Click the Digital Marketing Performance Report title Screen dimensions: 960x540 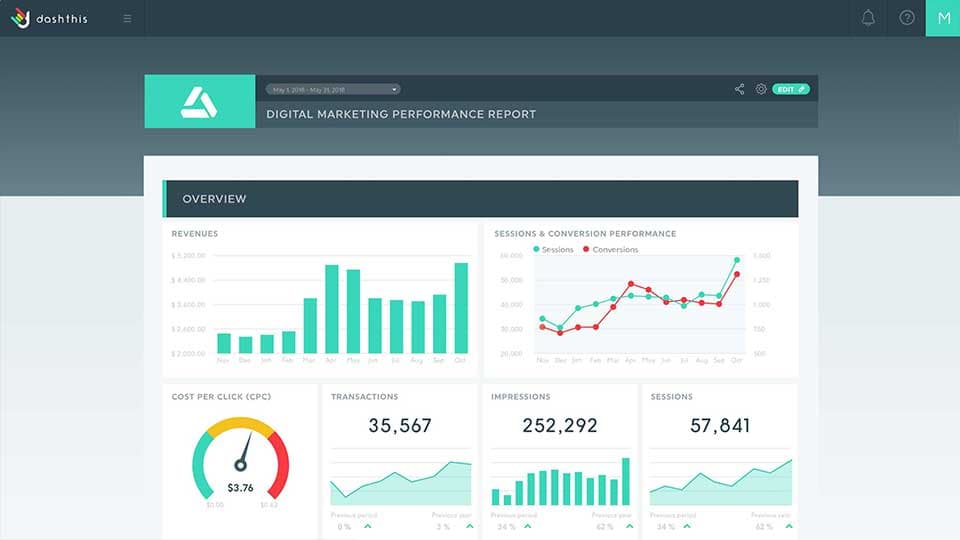tap(401, 114)
